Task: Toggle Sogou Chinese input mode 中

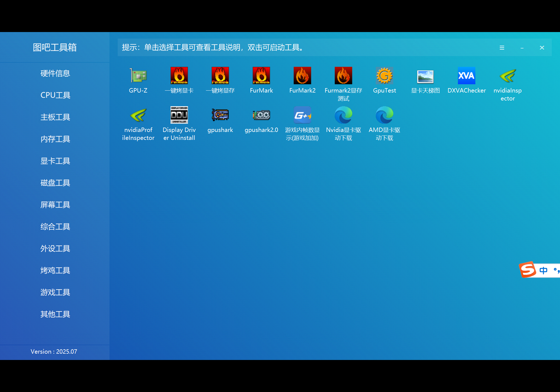Action: point(543,270)
